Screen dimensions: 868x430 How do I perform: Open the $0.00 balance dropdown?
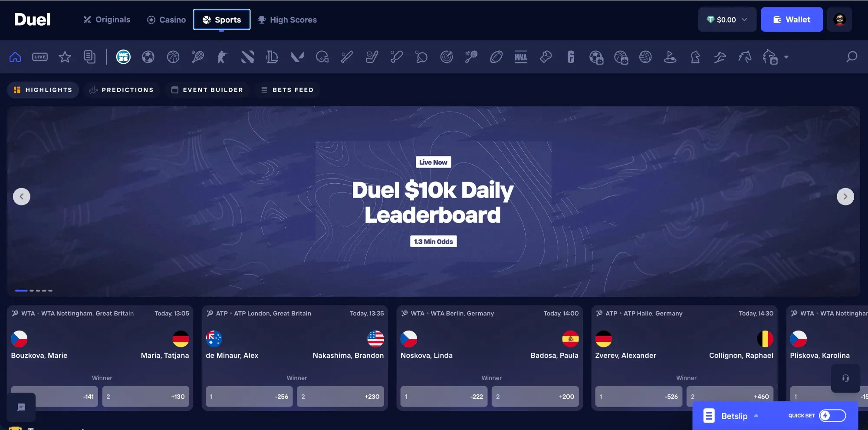[x=727, y=20]
